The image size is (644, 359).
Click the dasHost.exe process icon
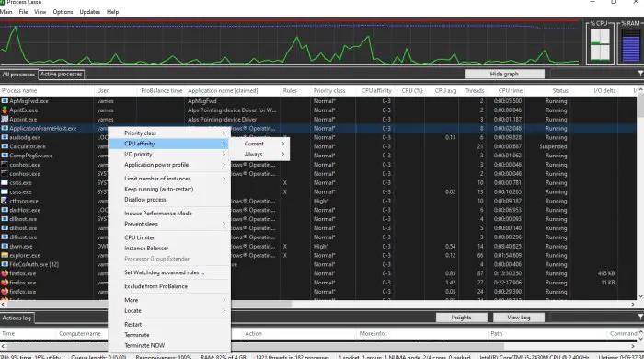5,210
